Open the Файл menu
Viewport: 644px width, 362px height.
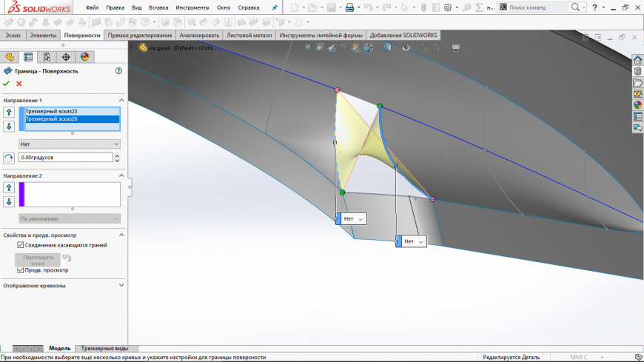click(92, 7)
